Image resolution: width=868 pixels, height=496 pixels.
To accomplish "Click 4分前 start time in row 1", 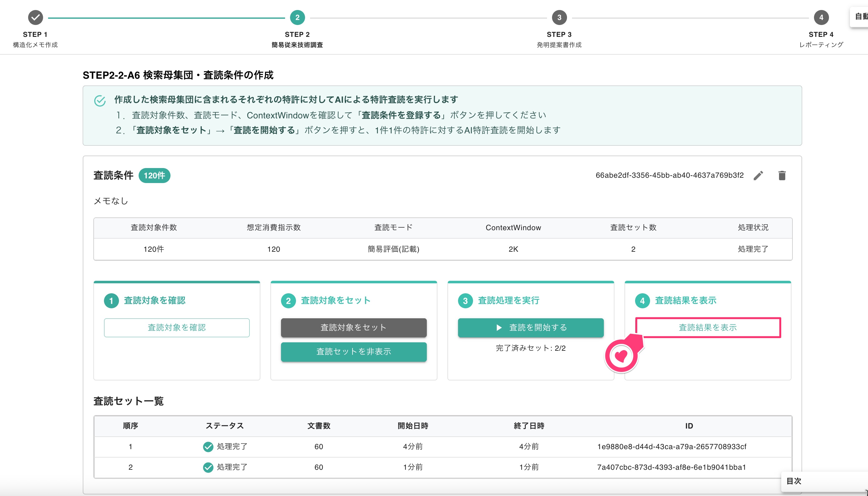I will [413, 447].
